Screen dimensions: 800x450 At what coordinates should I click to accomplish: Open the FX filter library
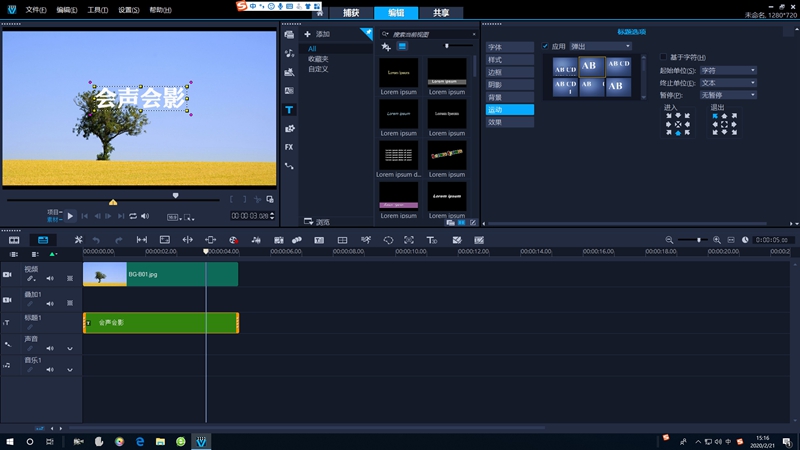(289, 147)
